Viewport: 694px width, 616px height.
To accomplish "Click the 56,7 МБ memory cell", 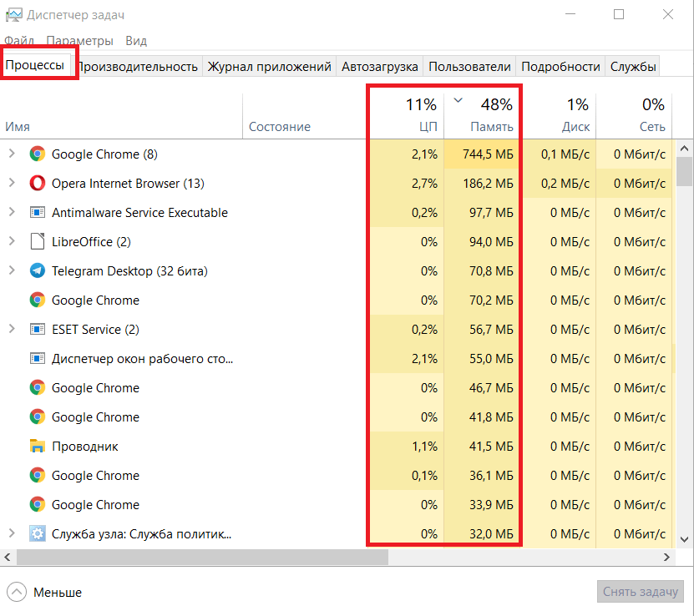I will tap(482, 329).
